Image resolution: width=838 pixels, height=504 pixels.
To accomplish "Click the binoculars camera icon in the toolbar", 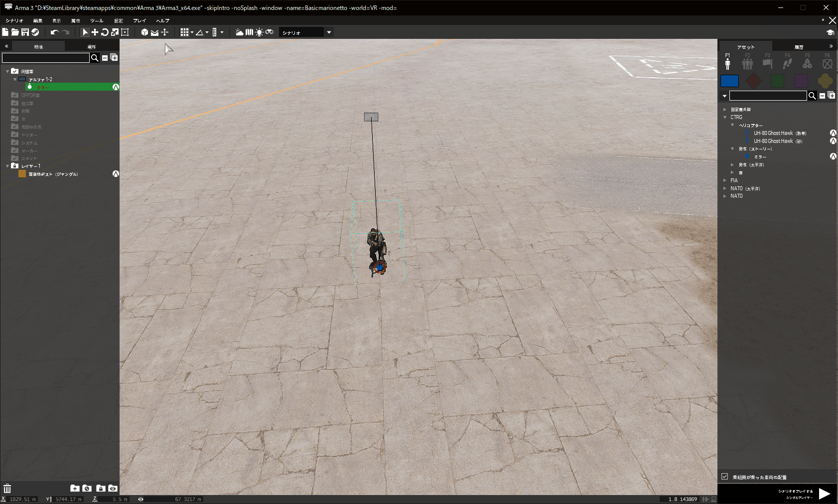I will pyautogui.click(x=270, y=32).
